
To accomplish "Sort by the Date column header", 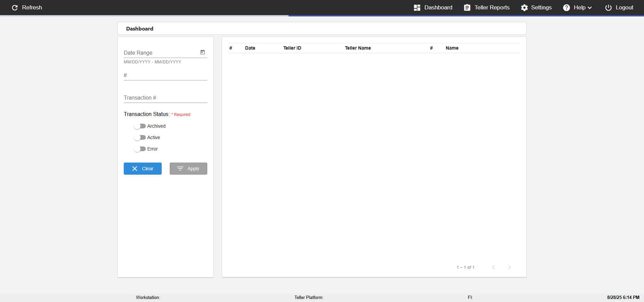I will 250,48.
